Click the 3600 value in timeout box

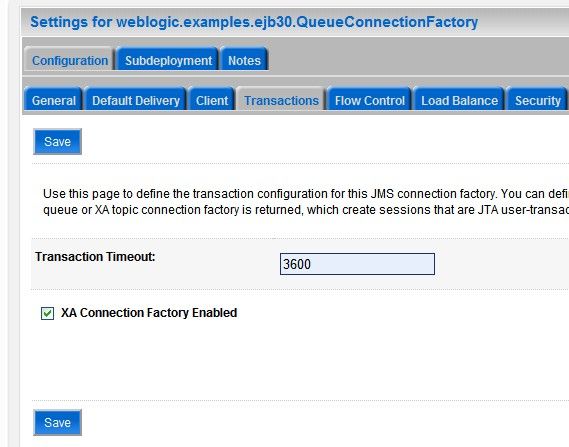click(297, 264)
